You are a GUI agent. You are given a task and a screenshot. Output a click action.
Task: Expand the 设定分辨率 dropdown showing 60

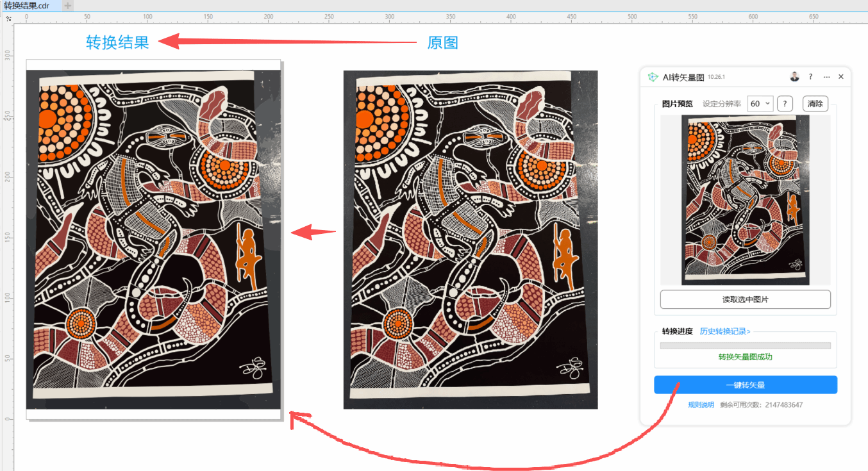pos(760,104)
